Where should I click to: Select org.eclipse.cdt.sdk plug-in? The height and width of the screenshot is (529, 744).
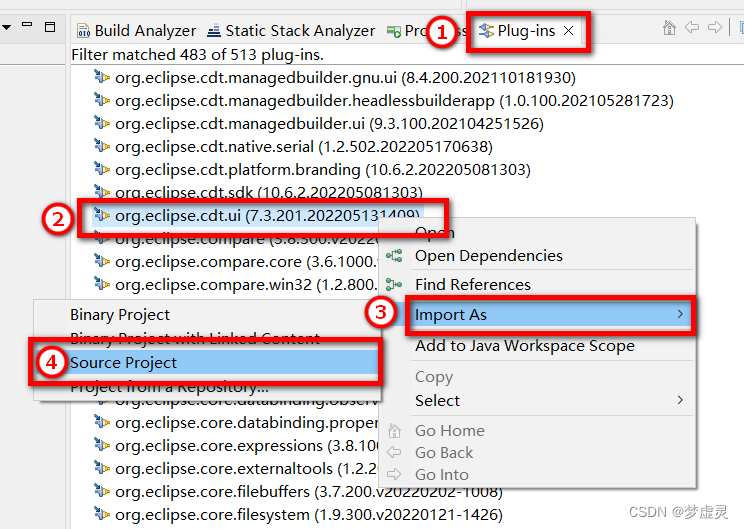coord(258,193)
